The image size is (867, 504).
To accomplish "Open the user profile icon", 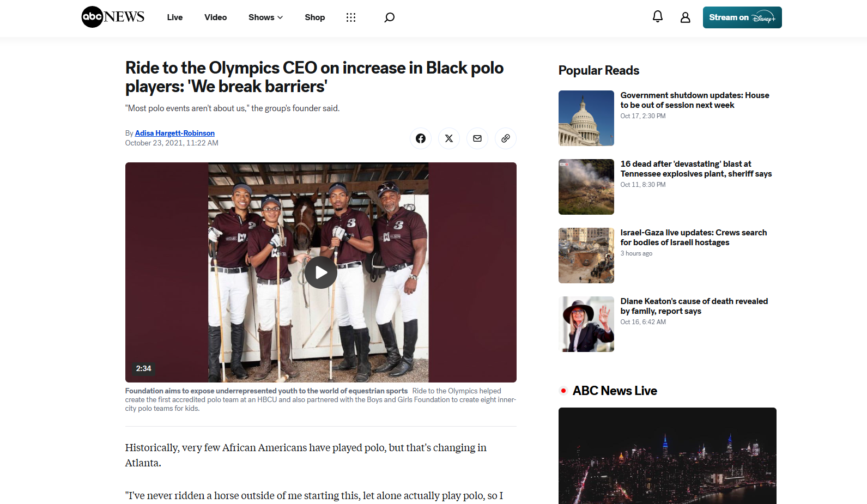I will pyautogui.click(x=685, y=17).
